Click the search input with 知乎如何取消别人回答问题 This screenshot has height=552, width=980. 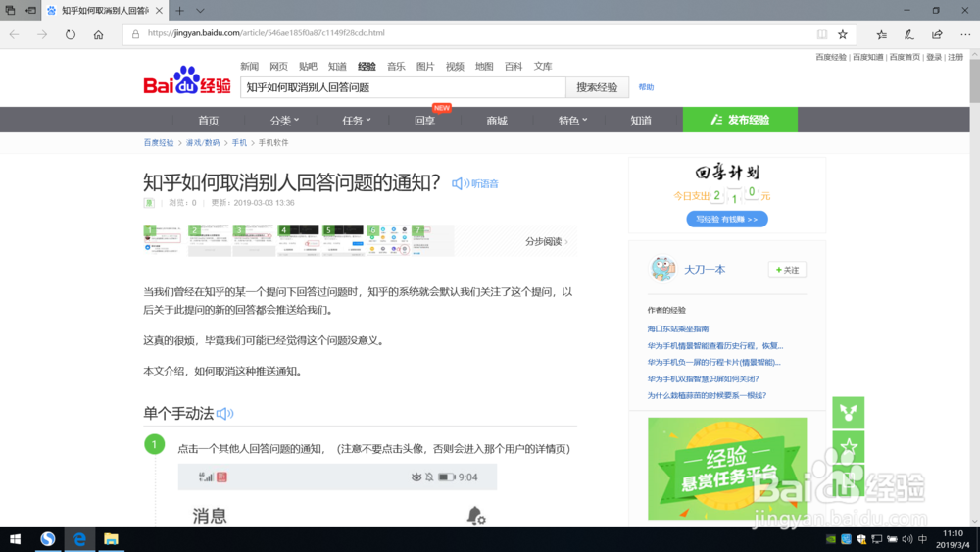click(x=403, y=87)
